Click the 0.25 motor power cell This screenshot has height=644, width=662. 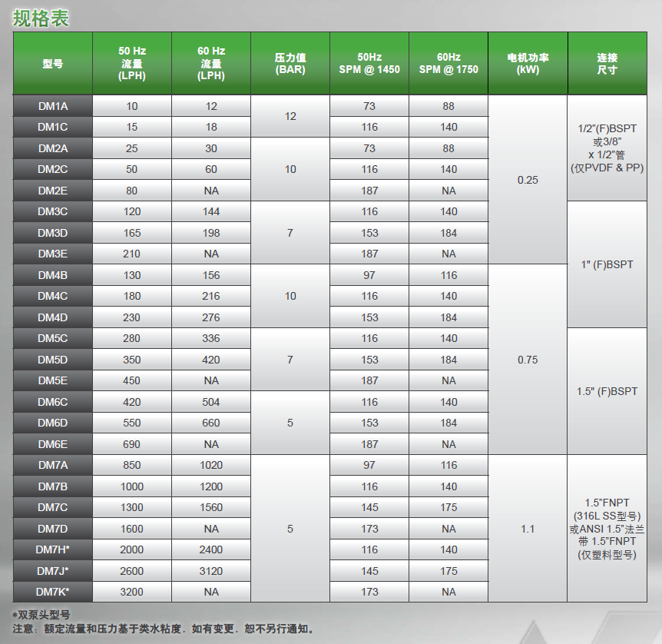point(528,180)
